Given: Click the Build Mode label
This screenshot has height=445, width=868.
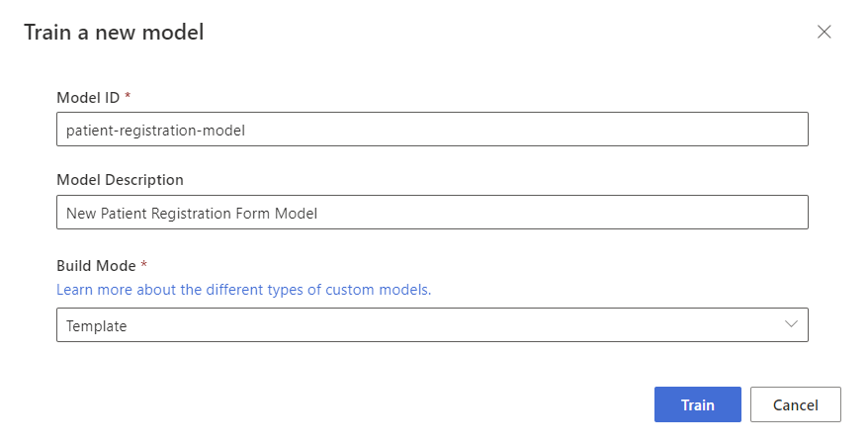Looking at the screenshot, I should point(96,266).
